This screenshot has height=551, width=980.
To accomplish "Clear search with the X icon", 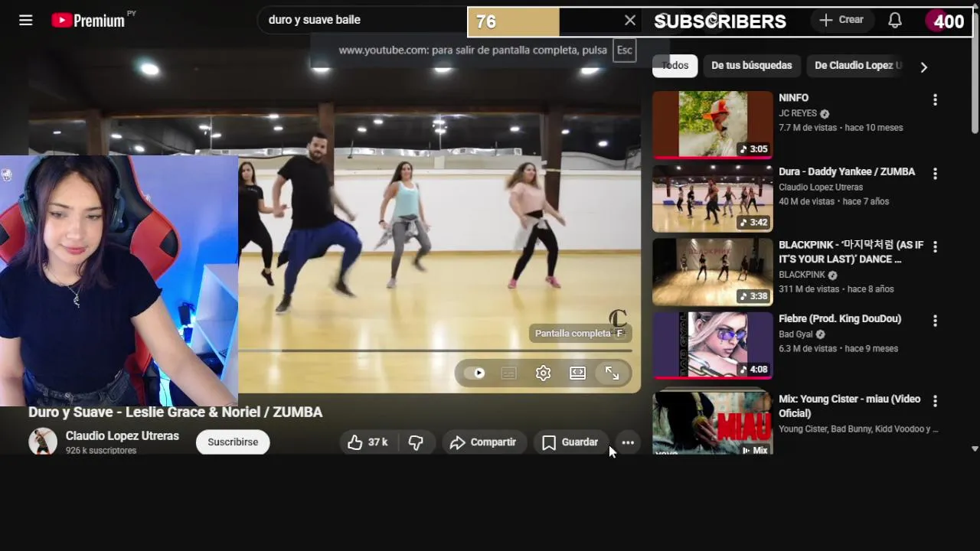I will click(630, 21).
